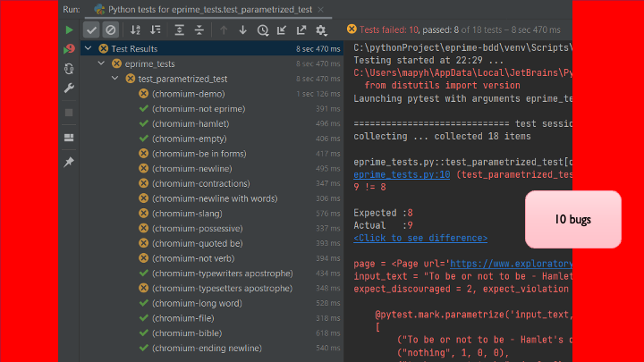Viewport: 644px width, 362px height.
Task: Open test runner settings gear
Action: coord(321,30)
